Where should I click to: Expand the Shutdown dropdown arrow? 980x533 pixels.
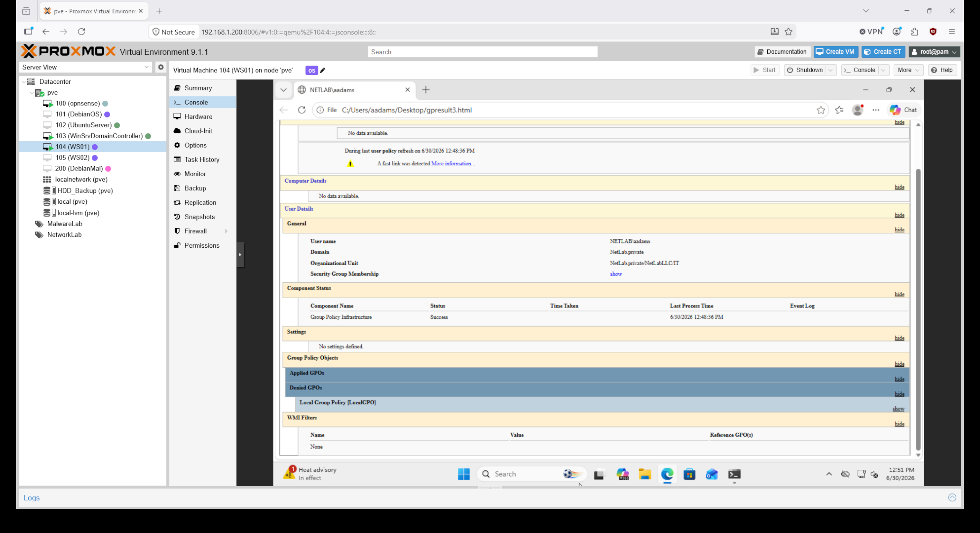[x=831, y=70]
